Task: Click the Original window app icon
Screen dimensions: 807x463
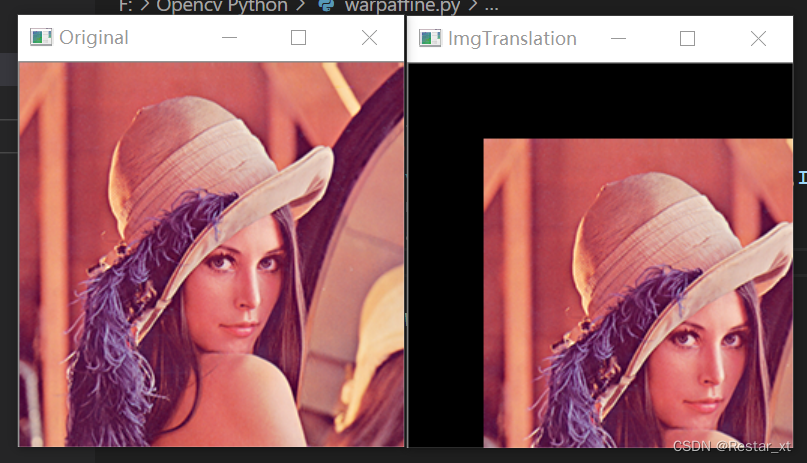Action: pos(41,38)
